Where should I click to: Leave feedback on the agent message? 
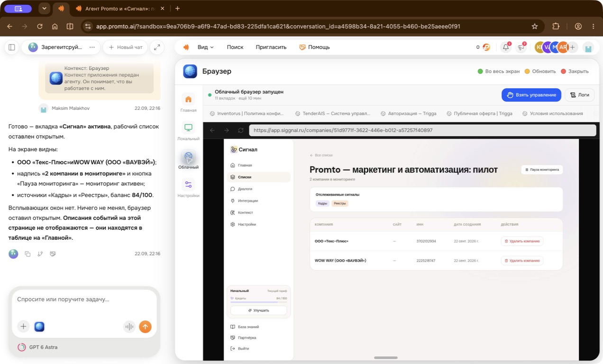click(x=53, y=254)
